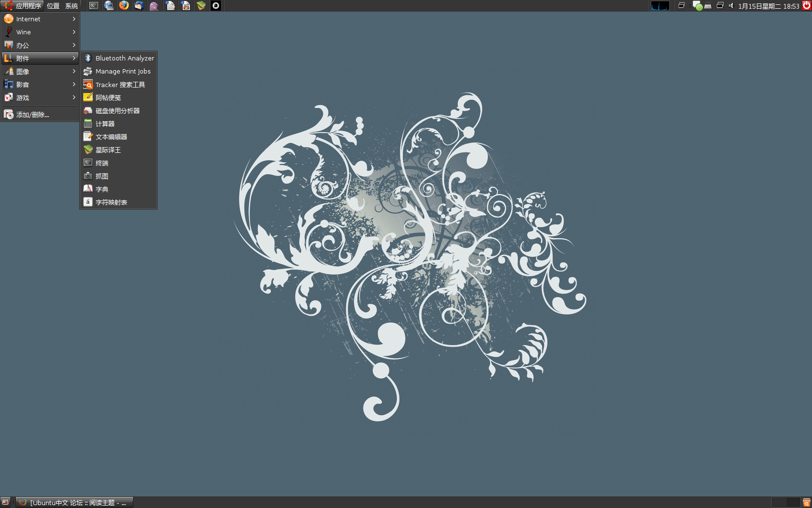Select the workspace switcher in bottom panel
Screen dimensions: 812x508
tap(786, 502)
